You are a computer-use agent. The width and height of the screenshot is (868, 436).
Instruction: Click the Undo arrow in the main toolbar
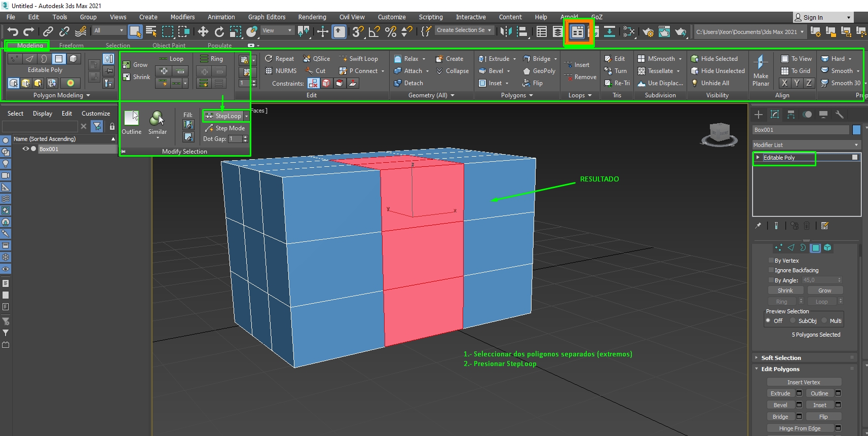click(13, 31)
